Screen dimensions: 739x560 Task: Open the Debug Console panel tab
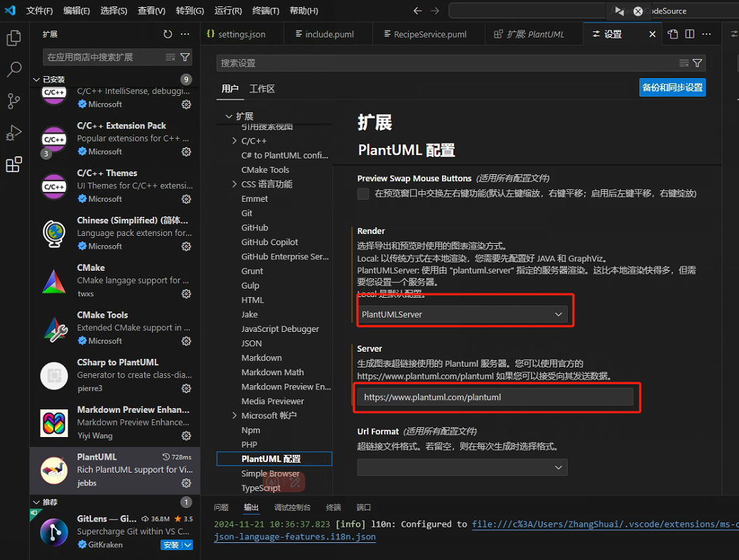292,507
